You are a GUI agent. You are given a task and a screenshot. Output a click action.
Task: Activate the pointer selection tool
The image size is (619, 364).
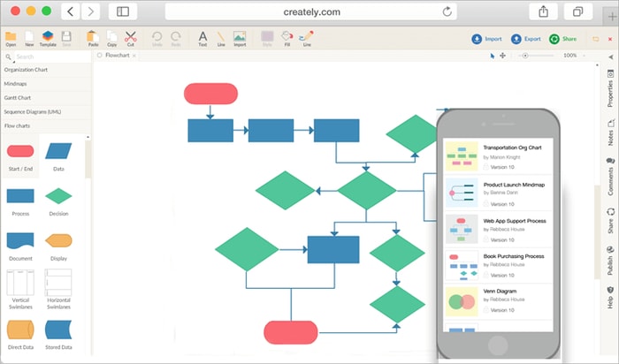(493, 56)
